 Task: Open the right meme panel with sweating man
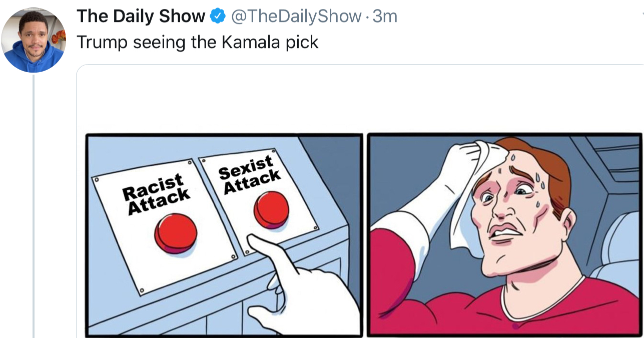click(505, 235)
